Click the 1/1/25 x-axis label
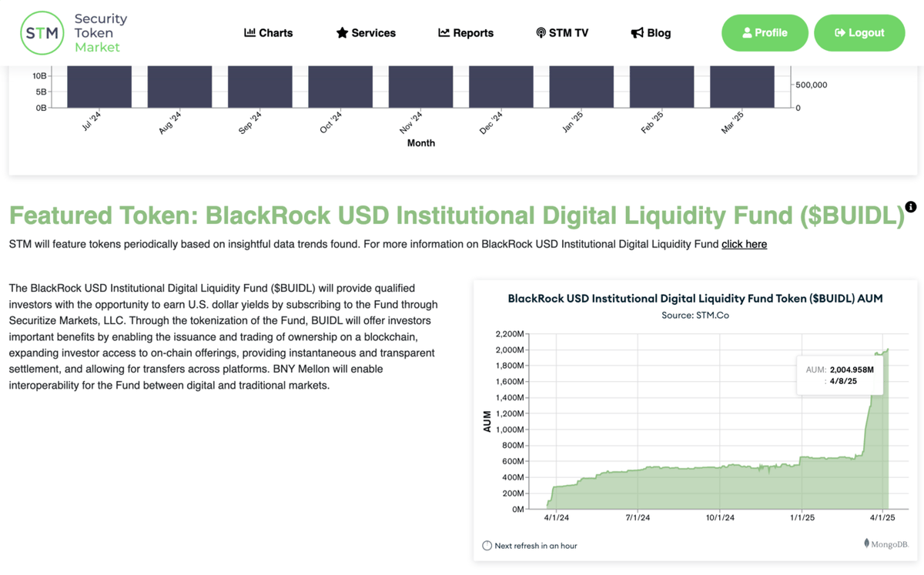 (802, 518)
